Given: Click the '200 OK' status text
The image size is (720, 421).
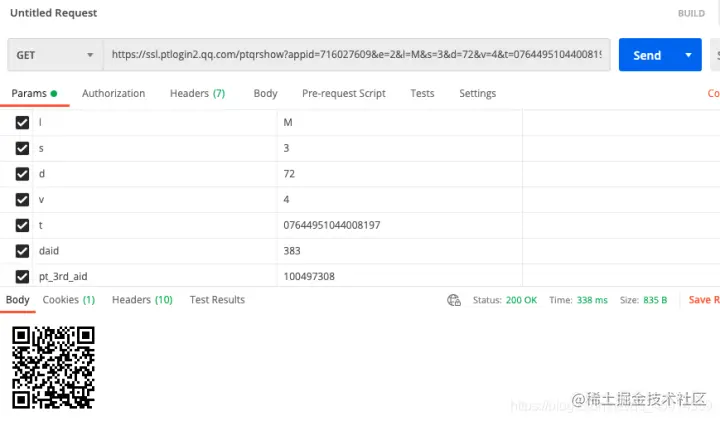Looking at the screenshot, I should tap(521, 300).
